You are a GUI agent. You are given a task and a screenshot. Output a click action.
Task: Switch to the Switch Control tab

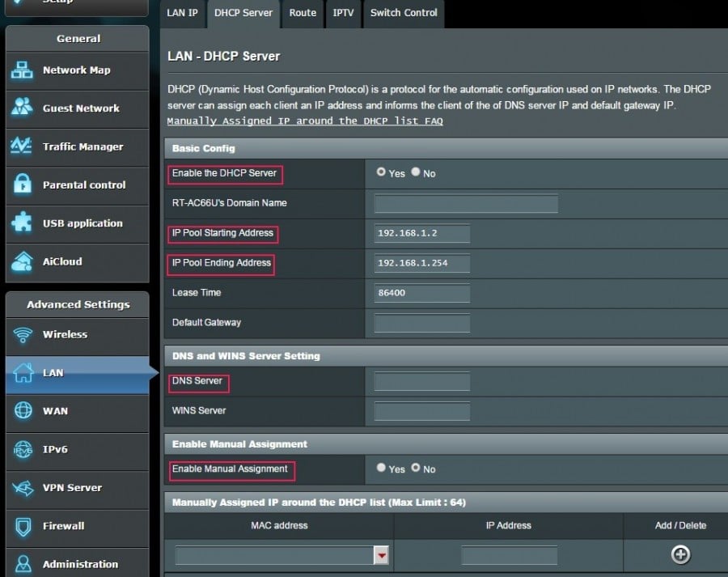tap(403, 13)
